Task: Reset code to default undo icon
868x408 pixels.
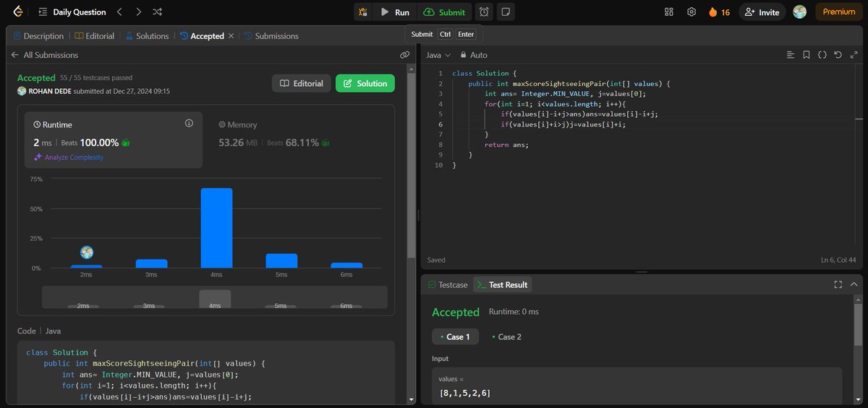Action: tap(838, 55)
